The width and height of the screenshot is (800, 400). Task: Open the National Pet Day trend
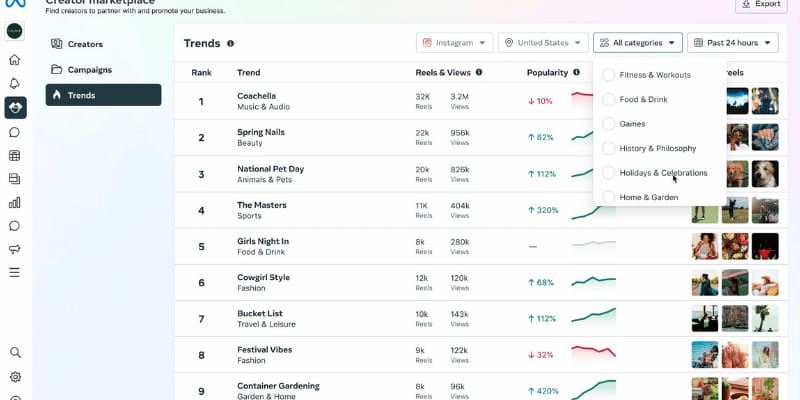tap(270, 169)
